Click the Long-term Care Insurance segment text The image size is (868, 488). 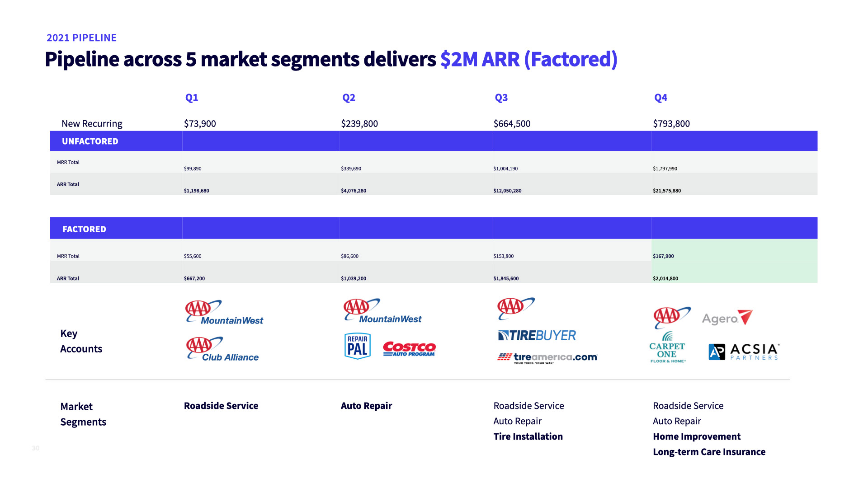(709, 452)
